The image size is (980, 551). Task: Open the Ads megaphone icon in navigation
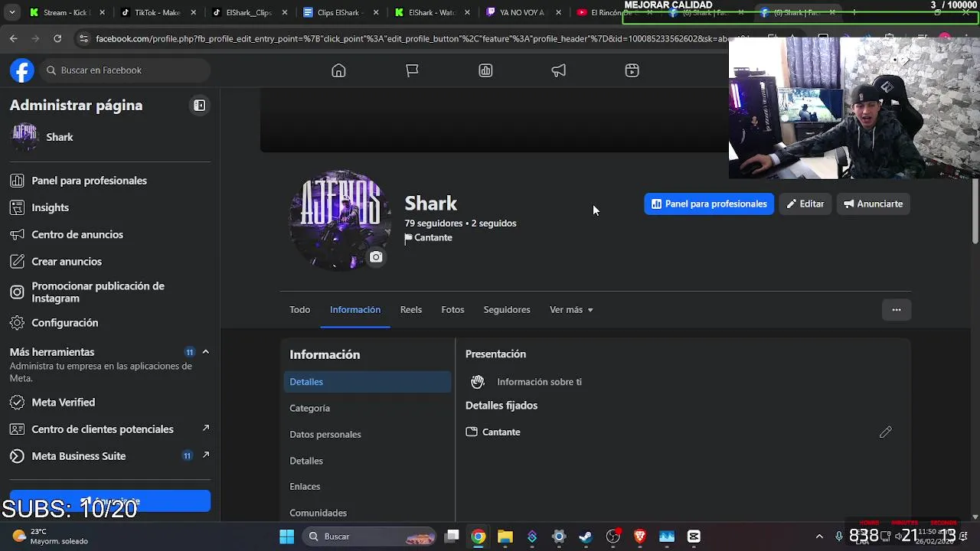click(x=559, y=70)
